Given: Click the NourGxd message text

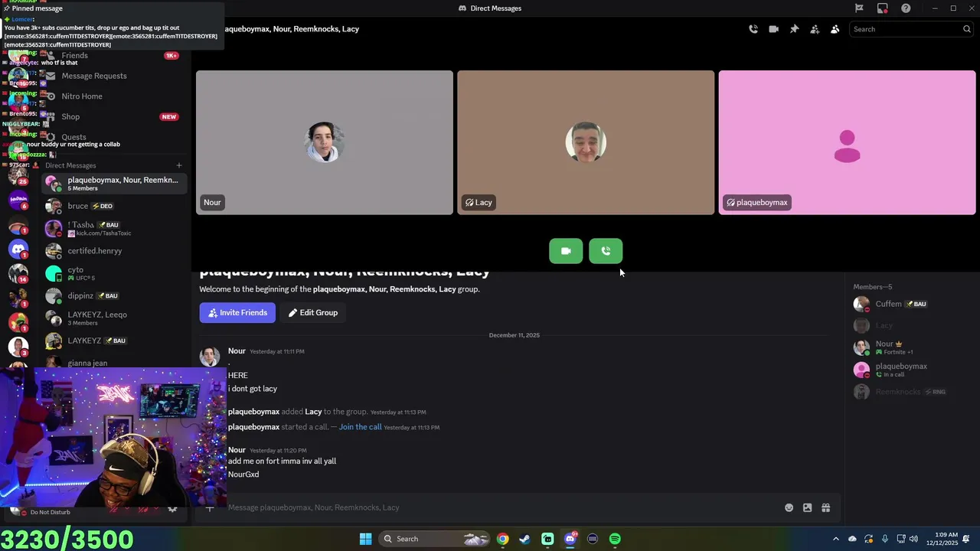Looking at the screenshot, I should [x=243, y=474].
